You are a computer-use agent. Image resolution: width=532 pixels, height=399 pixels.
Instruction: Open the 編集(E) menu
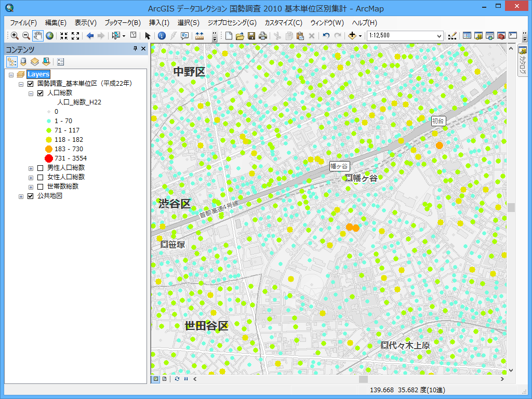point(56,23)
